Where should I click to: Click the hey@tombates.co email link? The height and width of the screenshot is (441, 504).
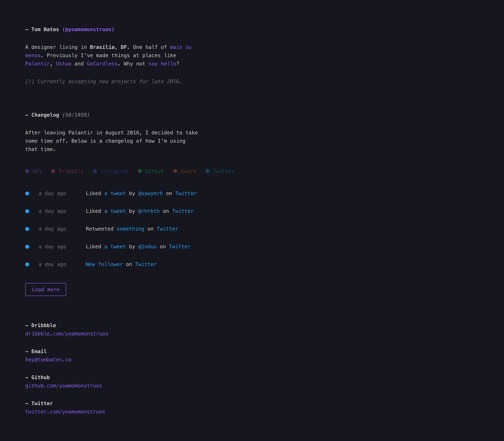click(x=48, y=359)
